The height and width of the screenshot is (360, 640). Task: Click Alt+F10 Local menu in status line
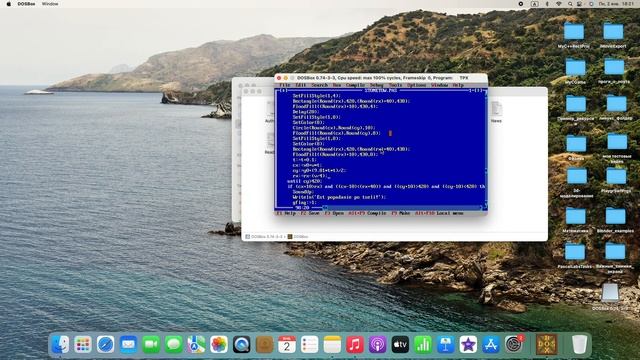tap(439, 213)
